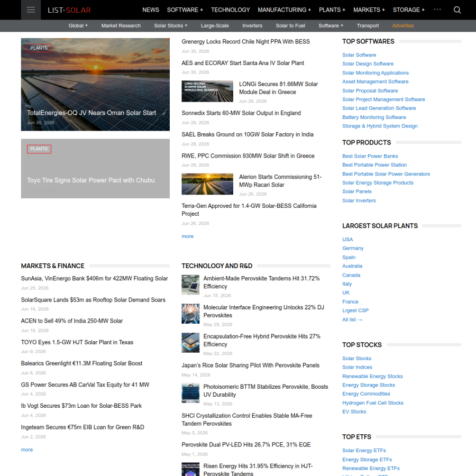Open Germany under Largest Solar Plants
476x476 pixels.
[x=353, y=249]
